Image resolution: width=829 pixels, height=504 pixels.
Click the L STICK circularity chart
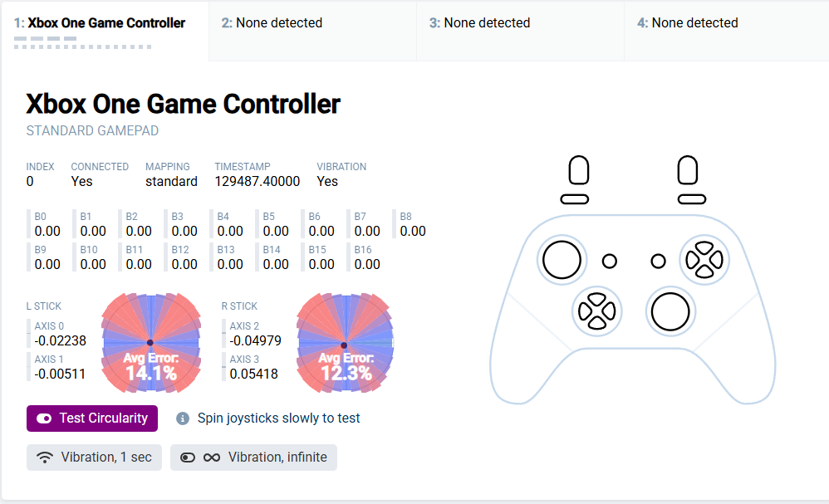click(150, 343)
